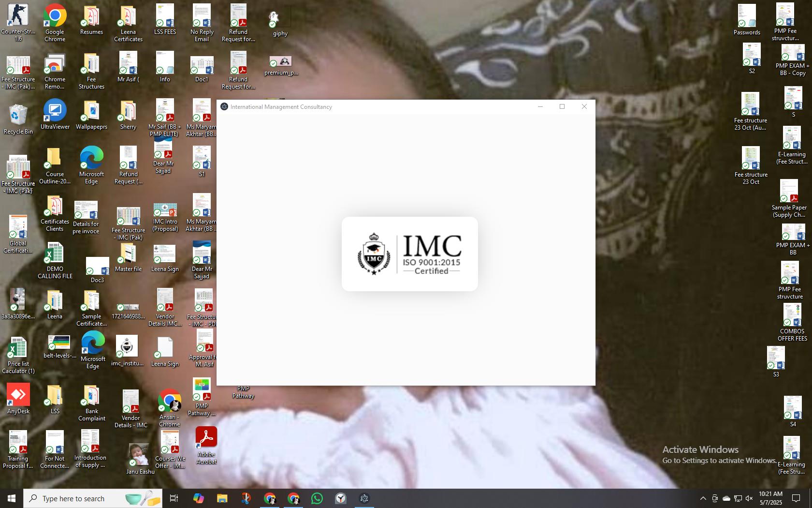Select the S4 Word document
Viewport: 812px width, 508px height.
[x=793, y=411]
